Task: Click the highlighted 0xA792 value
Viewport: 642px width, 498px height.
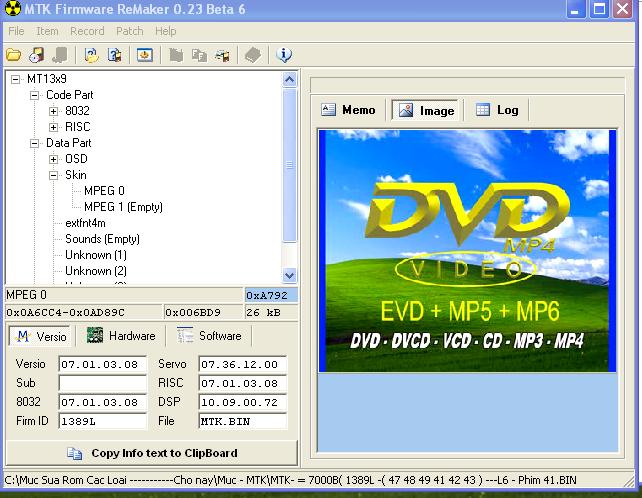Action: tap(271, 295)
